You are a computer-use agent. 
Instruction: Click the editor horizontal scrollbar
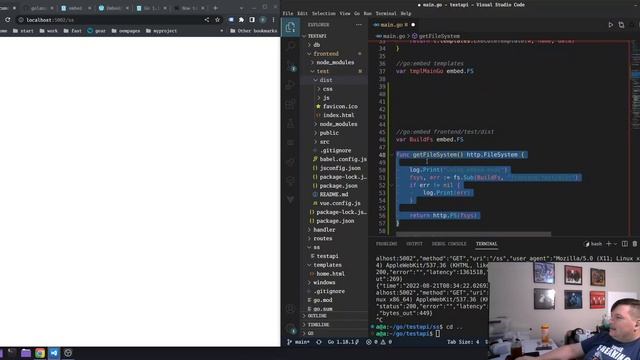pyautogui.click(x=473, y=234)
